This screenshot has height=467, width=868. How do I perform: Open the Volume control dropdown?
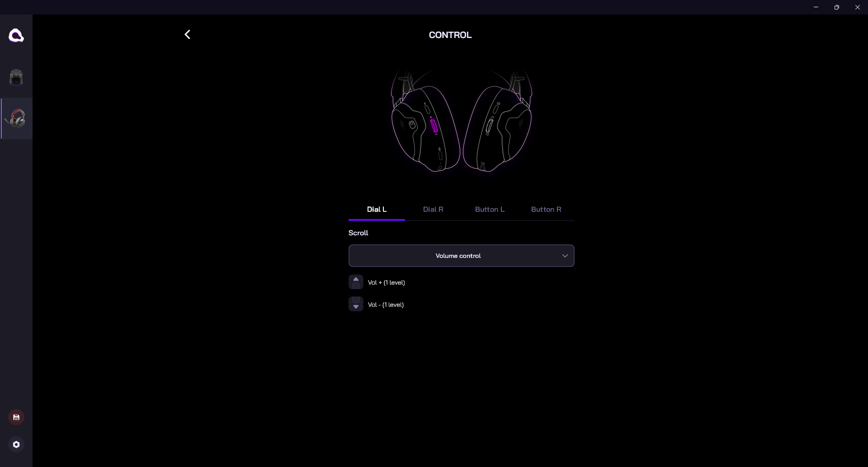pyautogui.click(x=458, y=256)
